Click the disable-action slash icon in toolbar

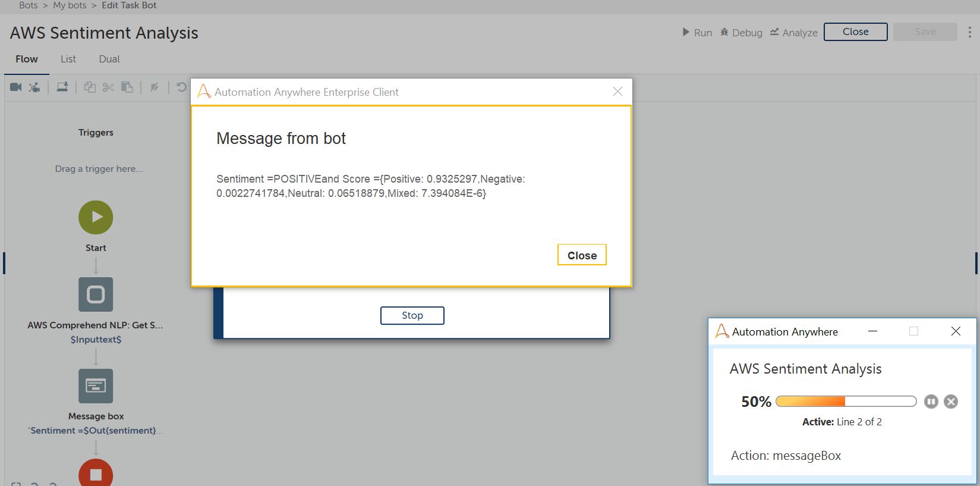(155, 87)
